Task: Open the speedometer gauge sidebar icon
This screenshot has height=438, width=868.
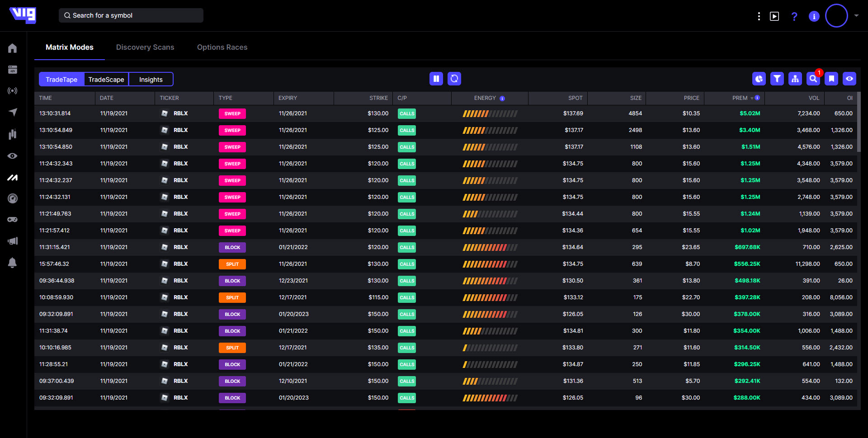Action: click(13, 198)
